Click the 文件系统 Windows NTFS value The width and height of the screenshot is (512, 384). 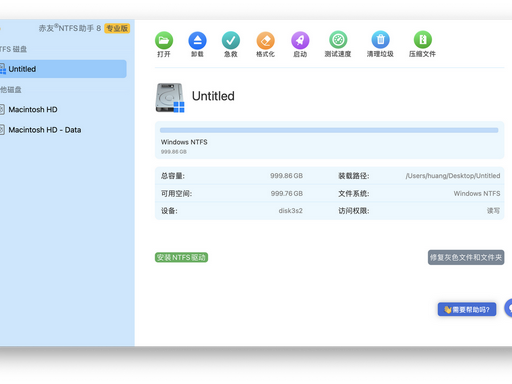[x=477, y=193]
